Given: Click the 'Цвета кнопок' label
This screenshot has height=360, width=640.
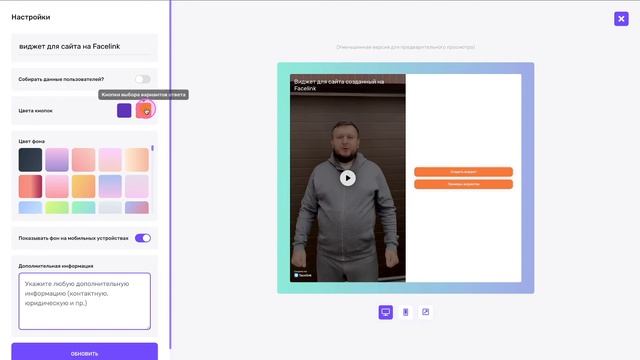Looking at the screenshot, I should [36, 111].
